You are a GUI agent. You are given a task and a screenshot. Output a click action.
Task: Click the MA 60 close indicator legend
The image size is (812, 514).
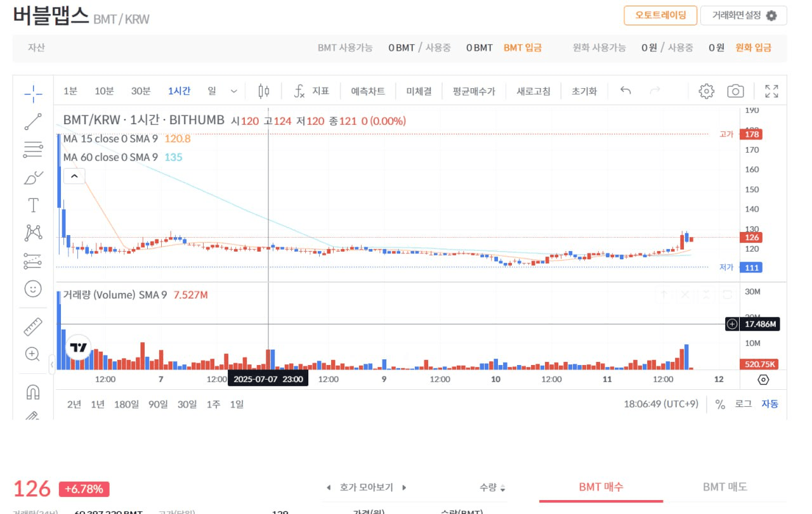(110, 157)
